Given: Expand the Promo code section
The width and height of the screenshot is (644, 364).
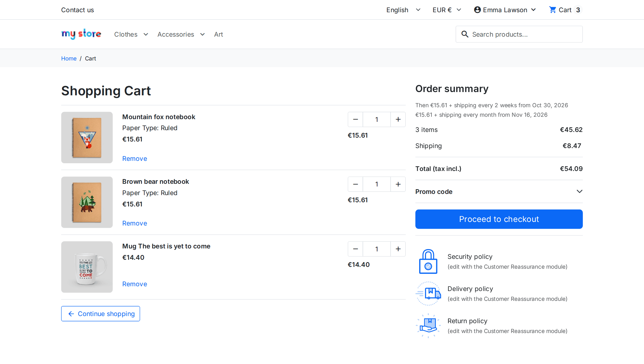Looking at the screenshot, I should [499, 192].
